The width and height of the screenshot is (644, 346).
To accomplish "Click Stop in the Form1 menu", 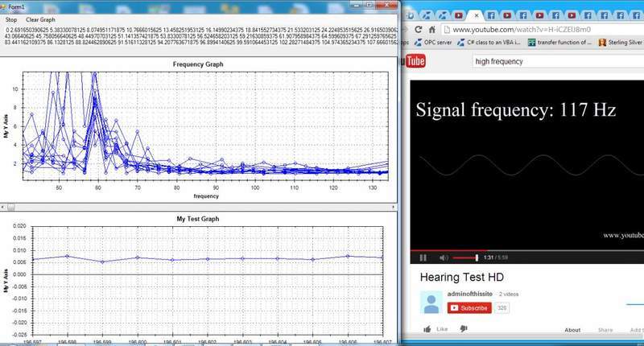I will [11, 19].
